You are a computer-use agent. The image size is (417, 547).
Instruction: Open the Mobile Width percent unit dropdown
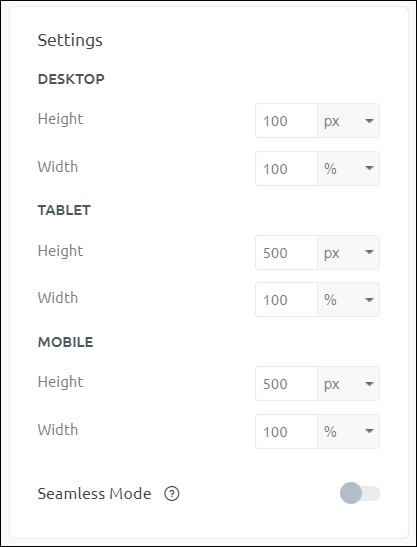pos(348,432)
